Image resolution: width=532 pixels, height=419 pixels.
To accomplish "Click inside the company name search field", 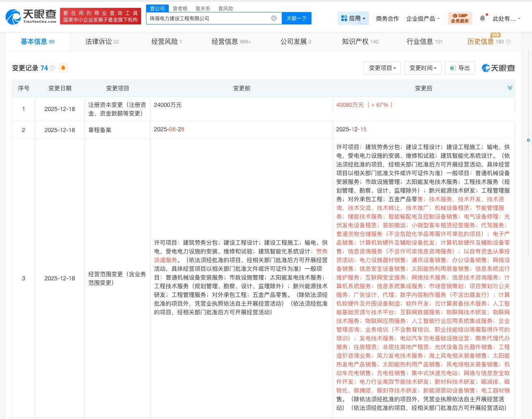I will (207, 18).
